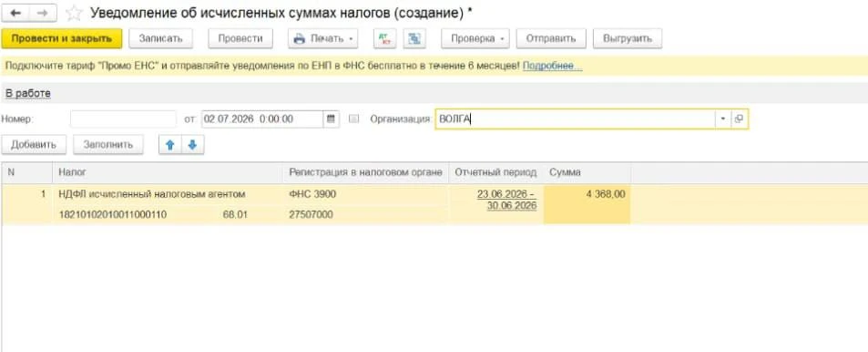868x352 pixels.
Task: Focus the date field 02.07.2026
Action: [262, 119]
